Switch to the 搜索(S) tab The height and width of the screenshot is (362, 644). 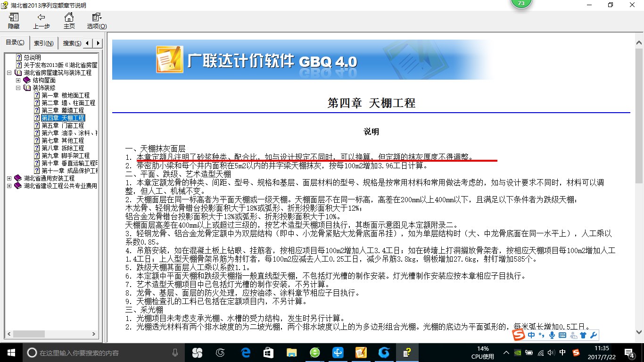(x=71, y=43)
